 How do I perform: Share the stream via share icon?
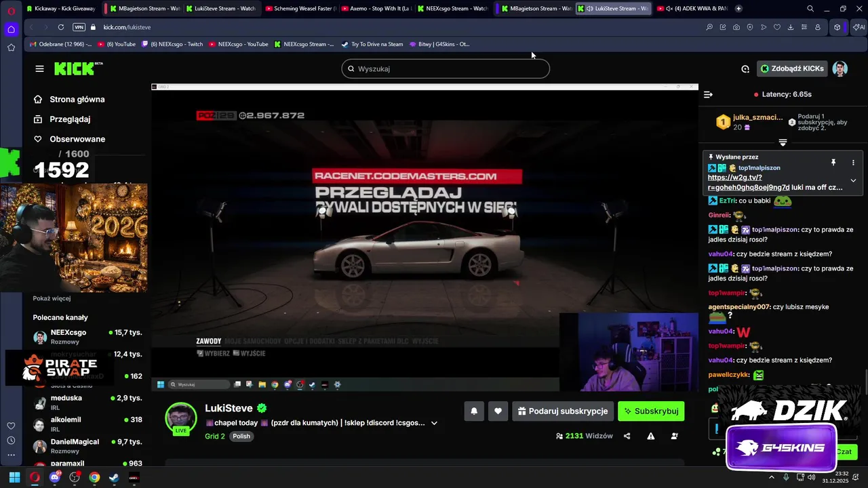click(627, 436)
